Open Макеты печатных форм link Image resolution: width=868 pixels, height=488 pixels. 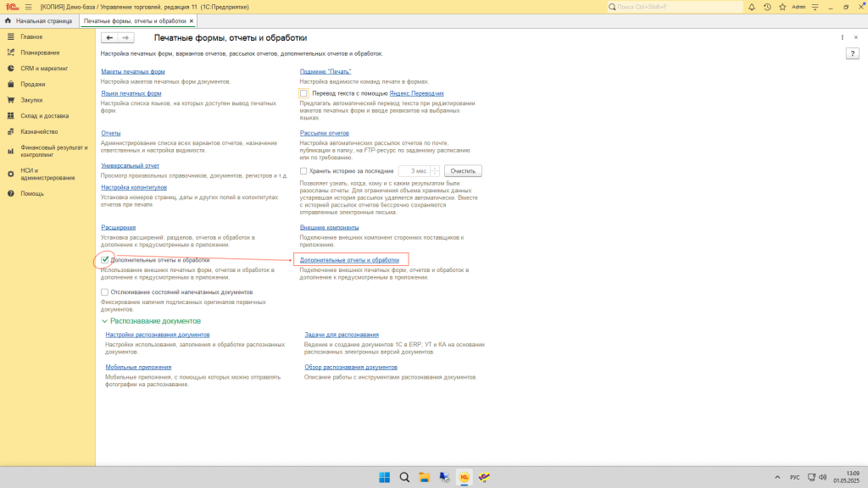[x=133, y=71]
